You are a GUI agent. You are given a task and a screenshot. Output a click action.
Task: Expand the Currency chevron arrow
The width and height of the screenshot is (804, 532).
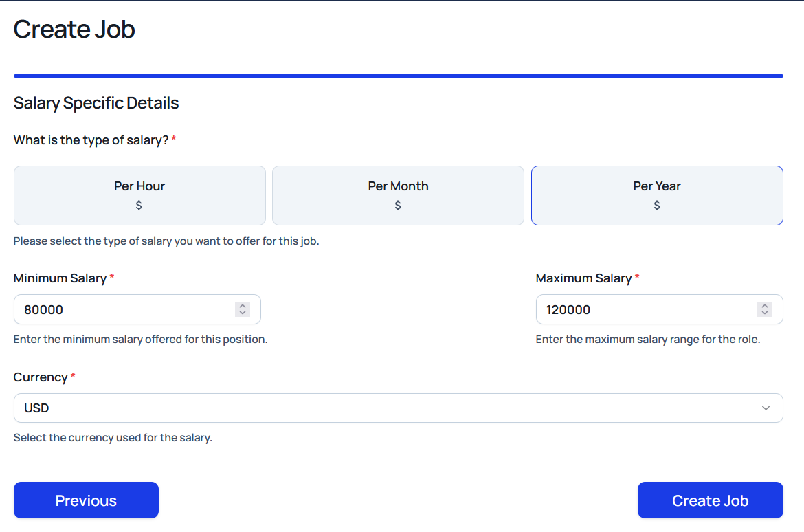pos(766,408)
